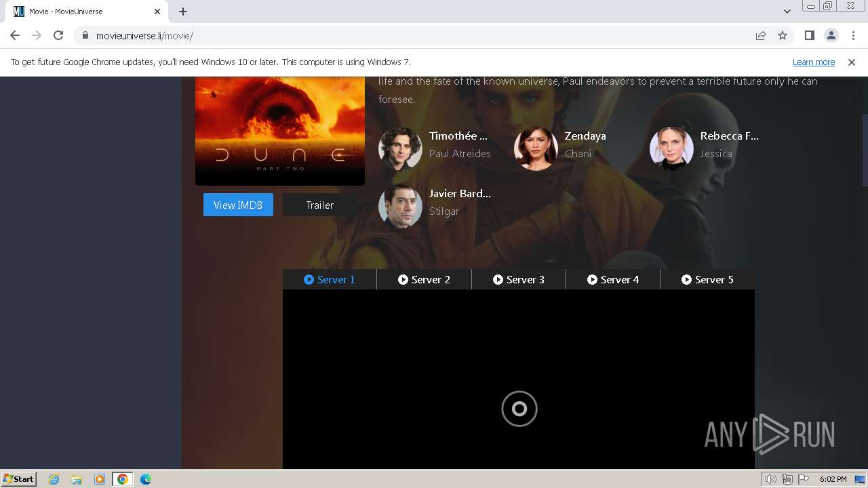Viewport: 868px width, 488px height.
Task: Switch to Server 3 tab
Action: click(x=519, y=279)
